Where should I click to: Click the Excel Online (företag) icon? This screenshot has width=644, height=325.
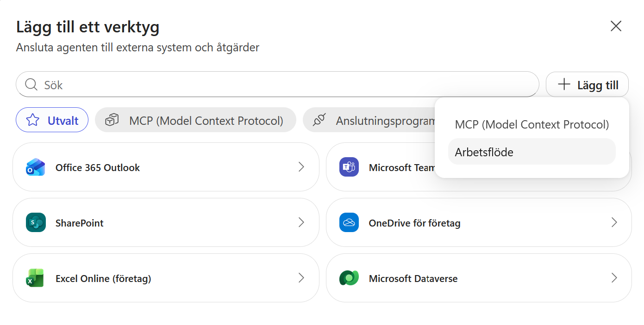click(36, 278)
